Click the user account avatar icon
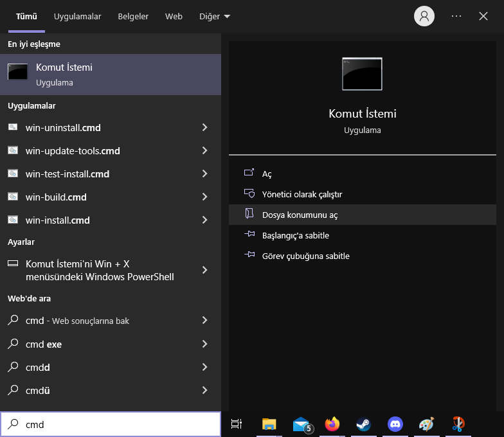The width and height of the screenshot is (504, 437). point(424,17)
